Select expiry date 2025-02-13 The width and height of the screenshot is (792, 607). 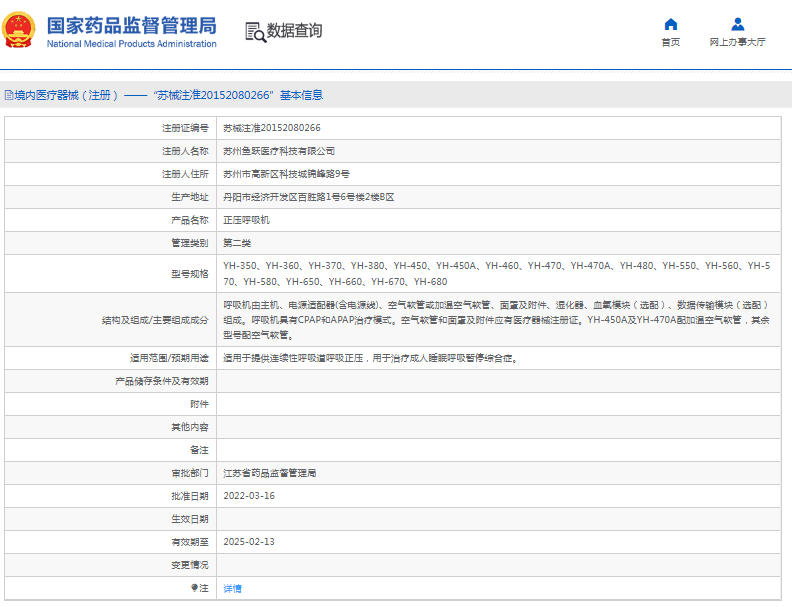(x=249, y=542)
